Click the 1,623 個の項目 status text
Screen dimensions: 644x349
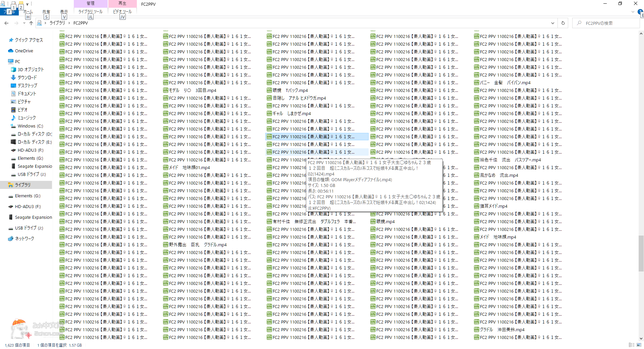pyautogui.click(x=17, y=345)
